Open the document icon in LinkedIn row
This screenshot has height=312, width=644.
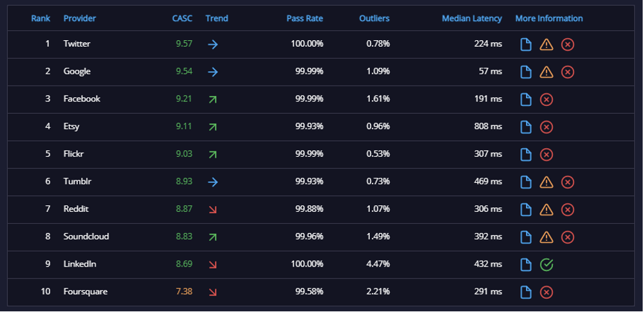click(x=526, y=265)
